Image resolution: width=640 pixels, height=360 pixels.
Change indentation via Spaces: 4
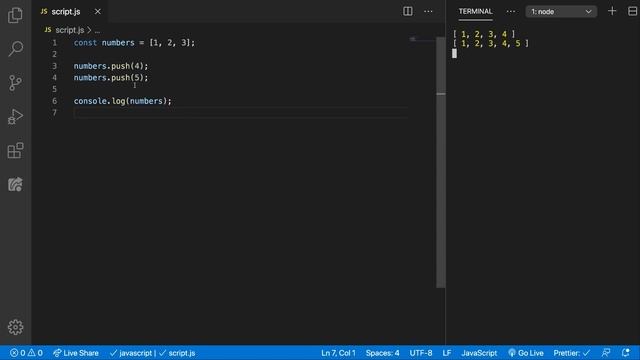click(382, 353)
